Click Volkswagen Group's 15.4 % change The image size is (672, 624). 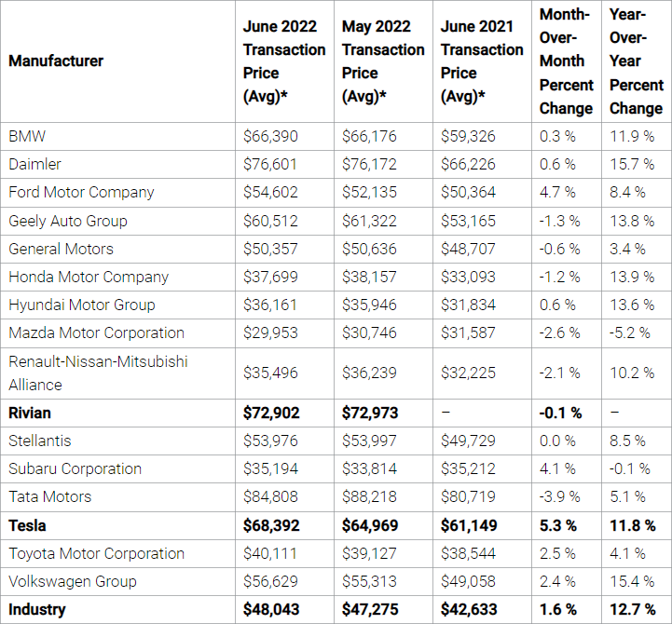pyautogui.click(x=632, y=581)
